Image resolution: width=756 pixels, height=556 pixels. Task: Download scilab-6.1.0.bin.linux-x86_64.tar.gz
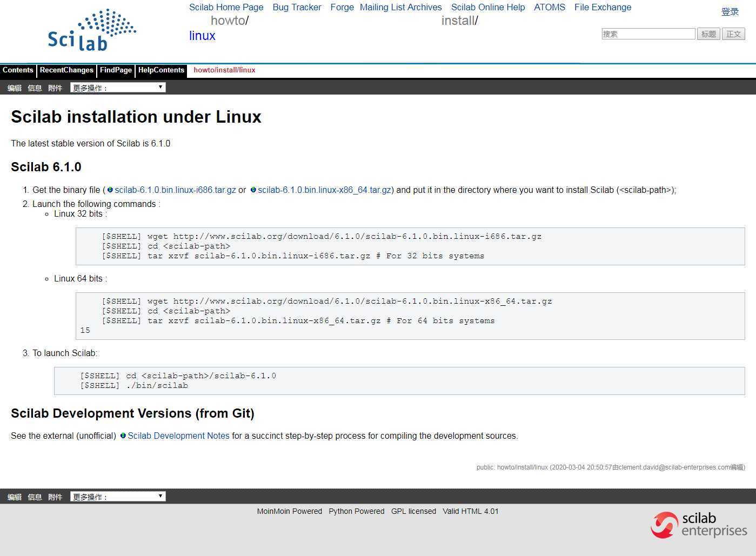click(325, 190)
